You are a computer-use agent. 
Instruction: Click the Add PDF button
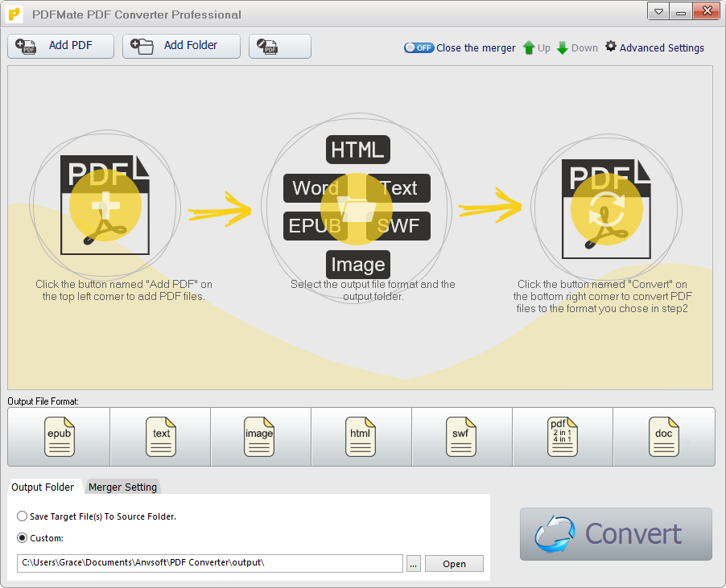click(60, 47)
